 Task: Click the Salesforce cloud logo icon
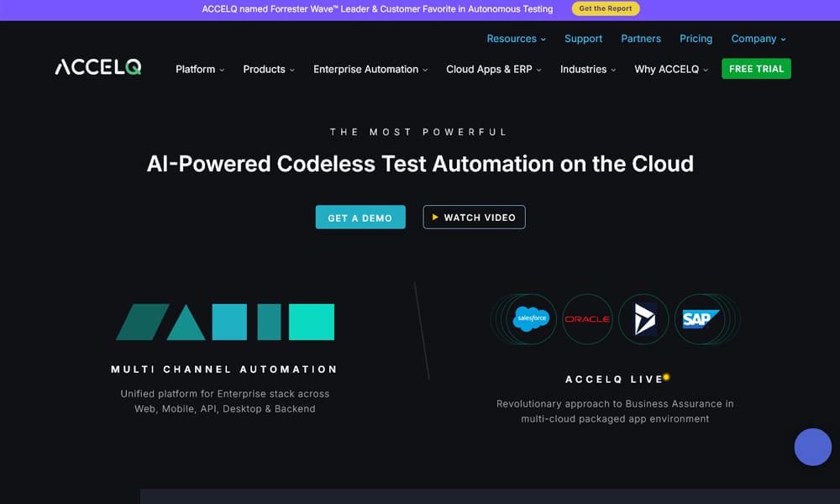tap(531, 319)
